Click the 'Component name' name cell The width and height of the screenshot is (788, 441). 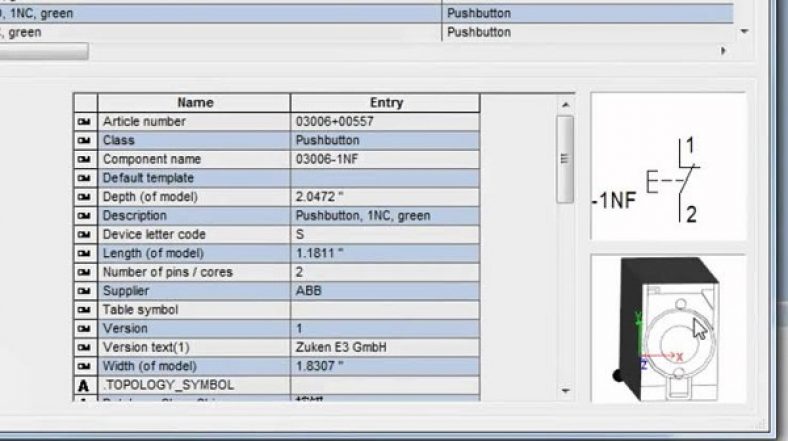pyautogui.click(x=194, y=159)
